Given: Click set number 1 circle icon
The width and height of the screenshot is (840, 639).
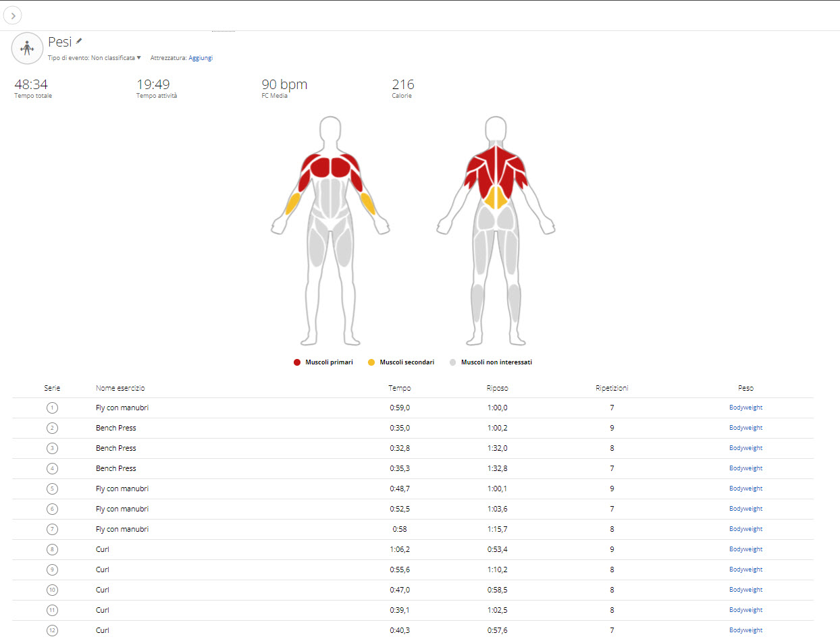Looking at the screenshot, I should [x=52, y=408].
